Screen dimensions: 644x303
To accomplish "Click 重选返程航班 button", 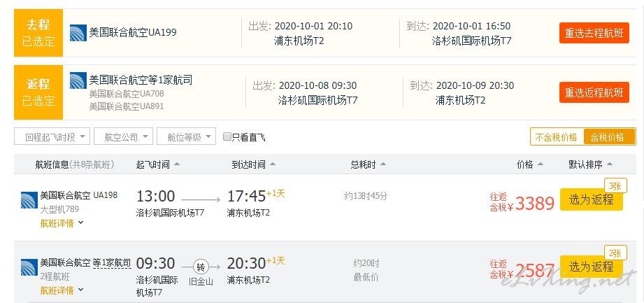I will pos(594,92).
